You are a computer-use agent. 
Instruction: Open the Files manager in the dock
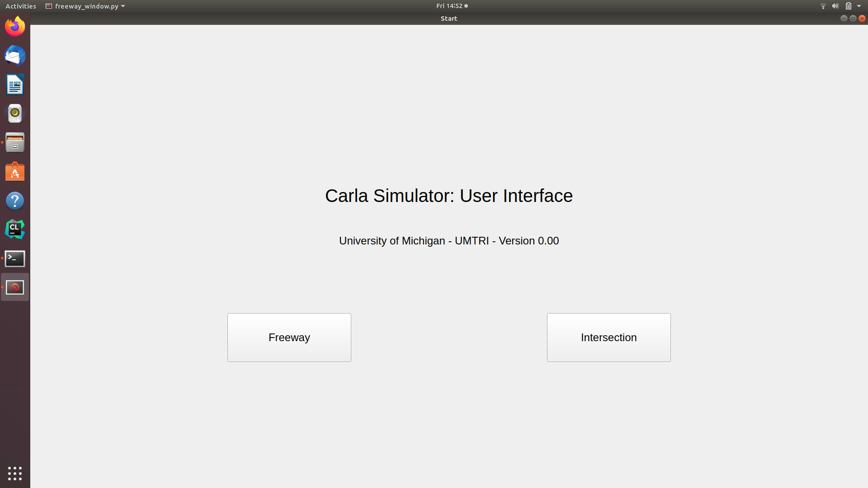(x=15, y=142)
